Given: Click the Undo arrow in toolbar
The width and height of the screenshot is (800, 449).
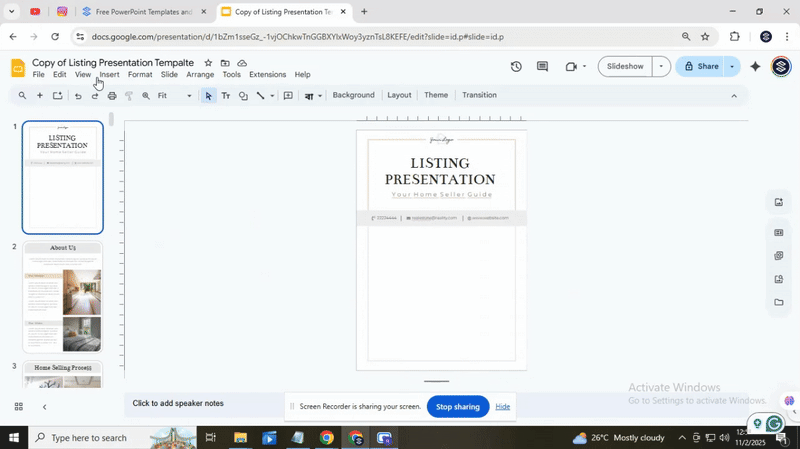Looking at the screenshot, I should [x=78, y=96].
